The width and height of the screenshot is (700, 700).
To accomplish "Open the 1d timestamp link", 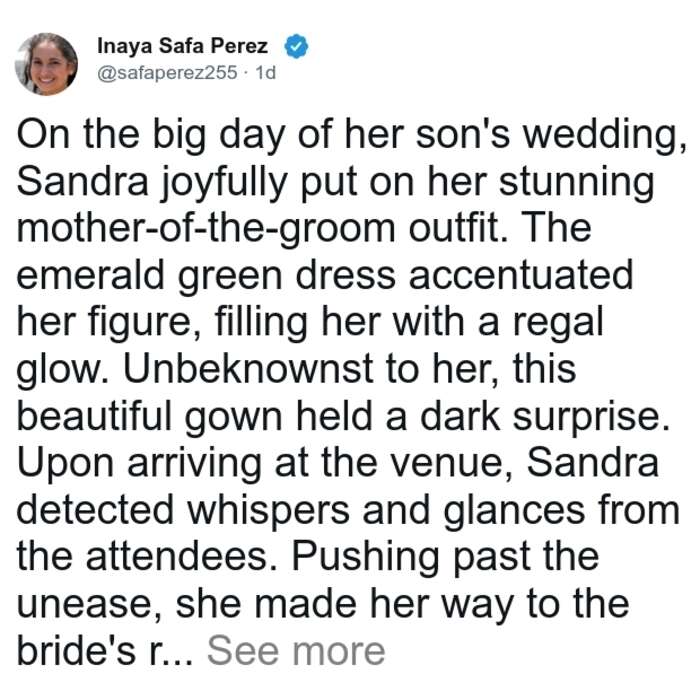I will [265, 72].
